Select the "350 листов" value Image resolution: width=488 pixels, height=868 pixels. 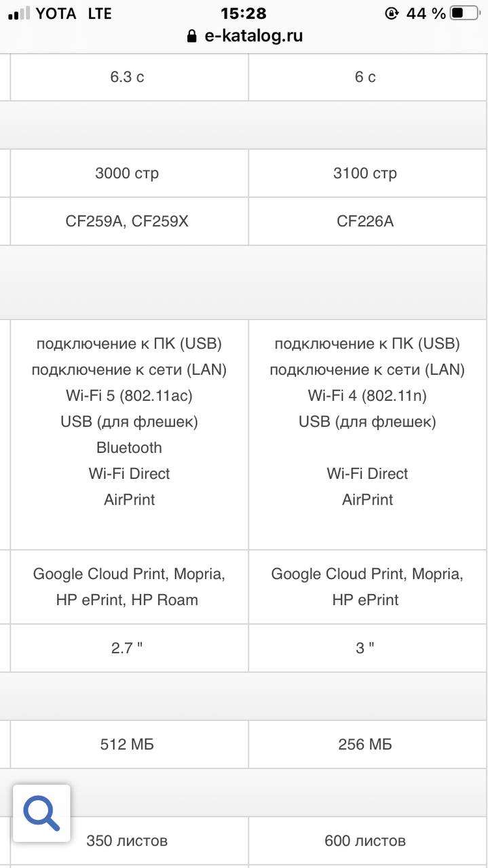(x=127, y=841)
